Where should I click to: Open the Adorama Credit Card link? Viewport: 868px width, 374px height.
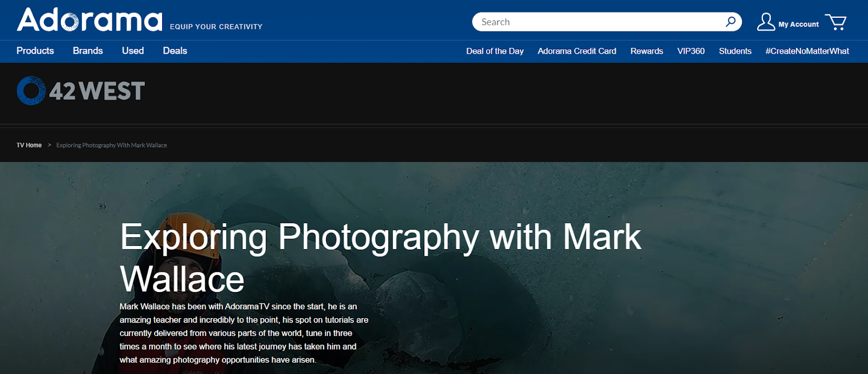click(577, 51)
